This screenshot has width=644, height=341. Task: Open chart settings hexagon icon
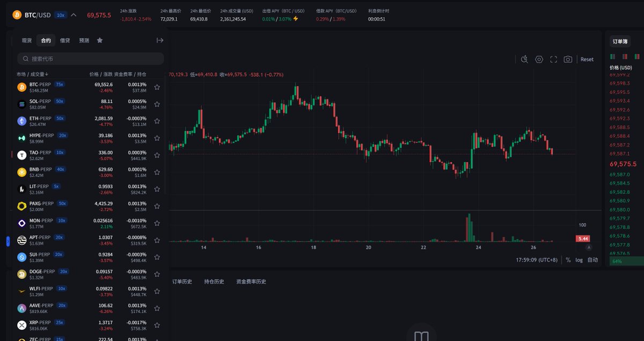(x=539, y=59)
